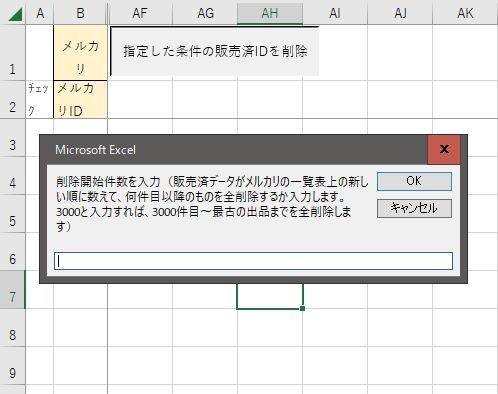Click cell A2 containing チェック

(x=39, y=99)
